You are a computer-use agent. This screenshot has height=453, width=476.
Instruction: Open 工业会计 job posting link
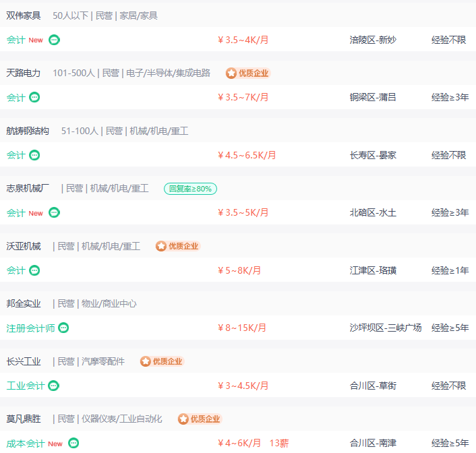tap(26, 386)
